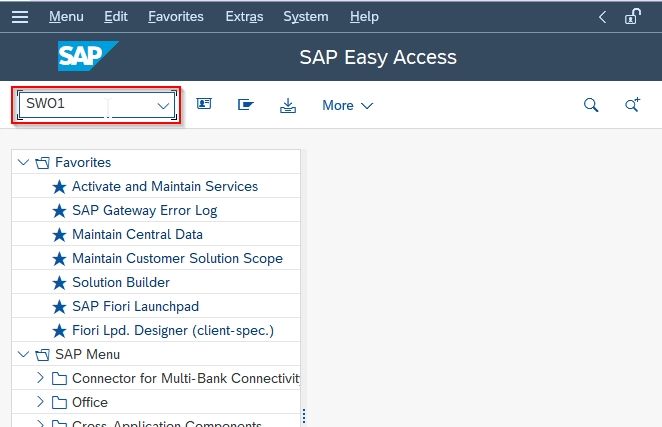The width and height of the screenshot is (662, 427).
Task: Click Connector for Multi-Bank folder icon
Action: click(x=59, y=378)
